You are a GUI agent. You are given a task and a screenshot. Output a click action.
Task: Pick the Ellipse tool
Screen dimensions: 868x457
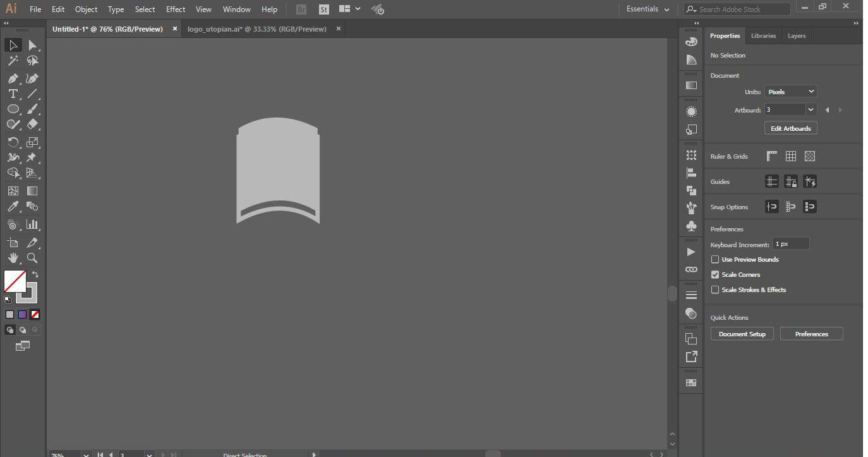coord(13,109)
